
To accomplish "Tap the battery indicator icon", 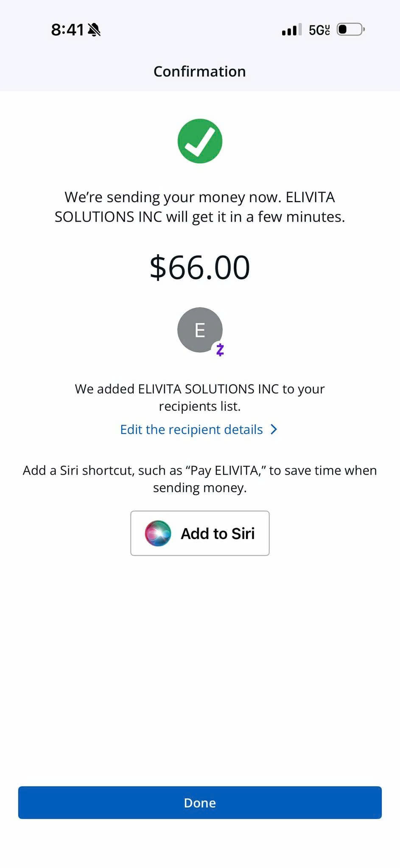I will (x=351, y=30).
